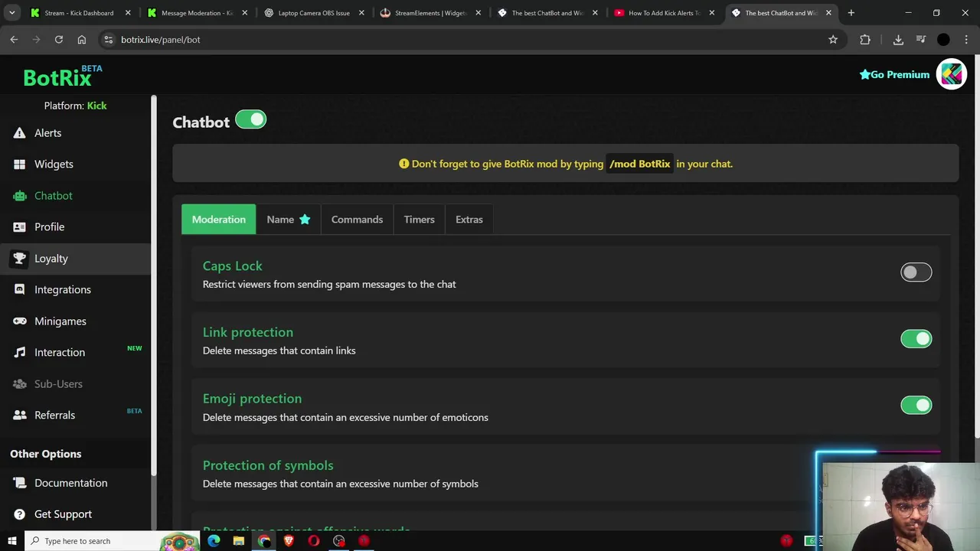Click the browser profile circle icon
Screen dimensions: 980x551
pos(943,40)
